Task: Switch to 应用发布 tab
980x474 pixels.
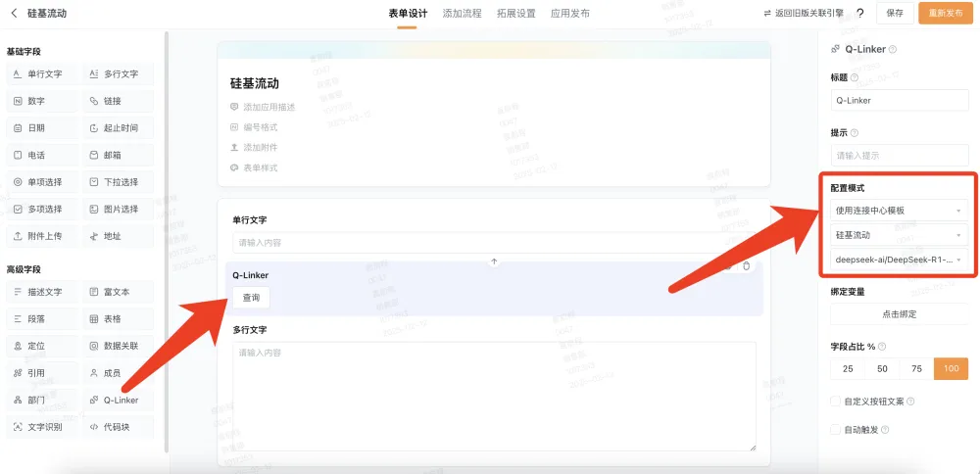Action: [x=570, y=13]
